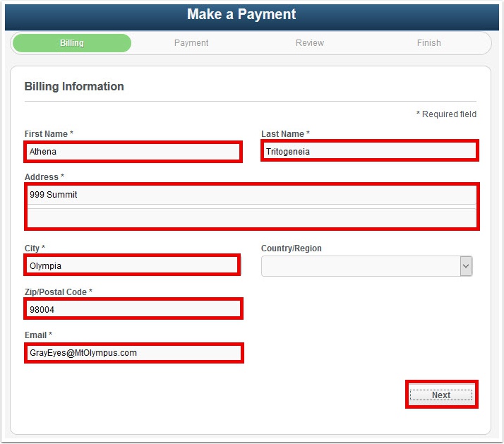Click the empty second address line
504x444 pixels.
pos(251,218)
